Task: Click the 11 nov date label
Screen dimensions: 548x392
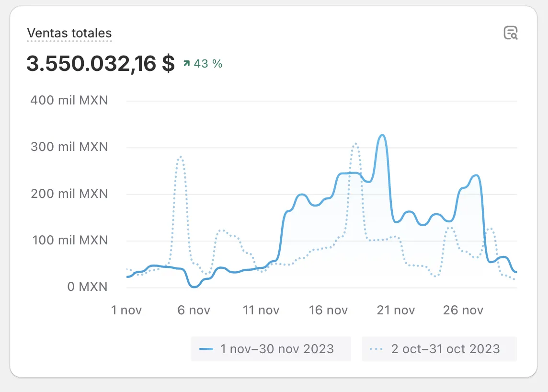Action: click(261, 310)
